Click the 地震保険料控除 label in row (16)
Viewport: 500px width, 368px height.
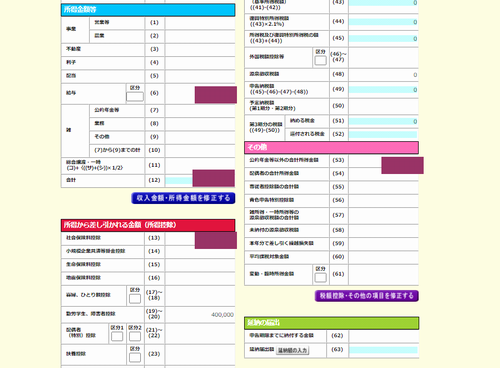click(83, 278)
